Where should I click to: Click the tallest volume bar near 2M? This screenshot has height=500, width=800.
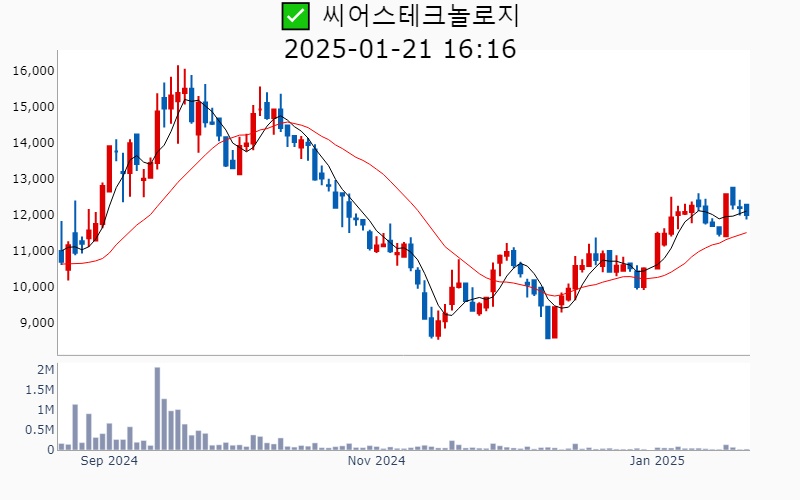pyautogui.click(x=157, y=409)
